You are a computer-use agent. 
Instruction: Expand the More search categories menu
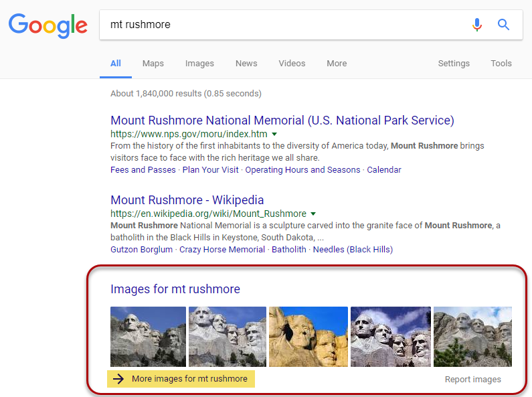pos(337,64)
